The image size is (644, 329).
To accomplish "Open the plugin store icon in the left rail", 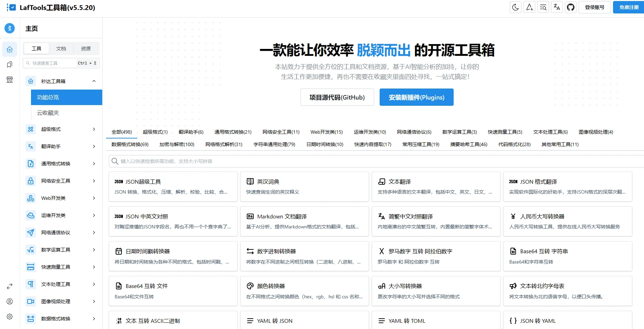I will pos(9,80).
